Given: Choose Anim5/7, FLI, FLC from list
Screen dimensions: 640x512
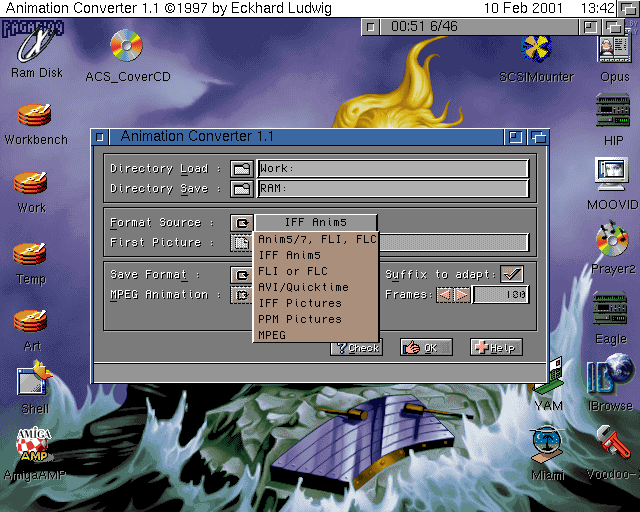Looking at the screenshot, I should pos(317,239).
